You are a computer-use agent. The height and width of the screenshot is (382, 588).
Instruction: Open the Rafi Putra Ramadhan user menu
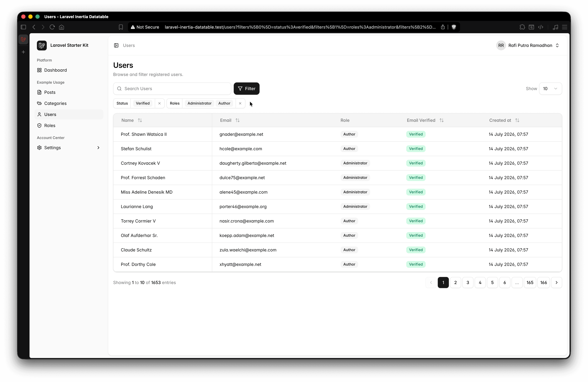528,45
